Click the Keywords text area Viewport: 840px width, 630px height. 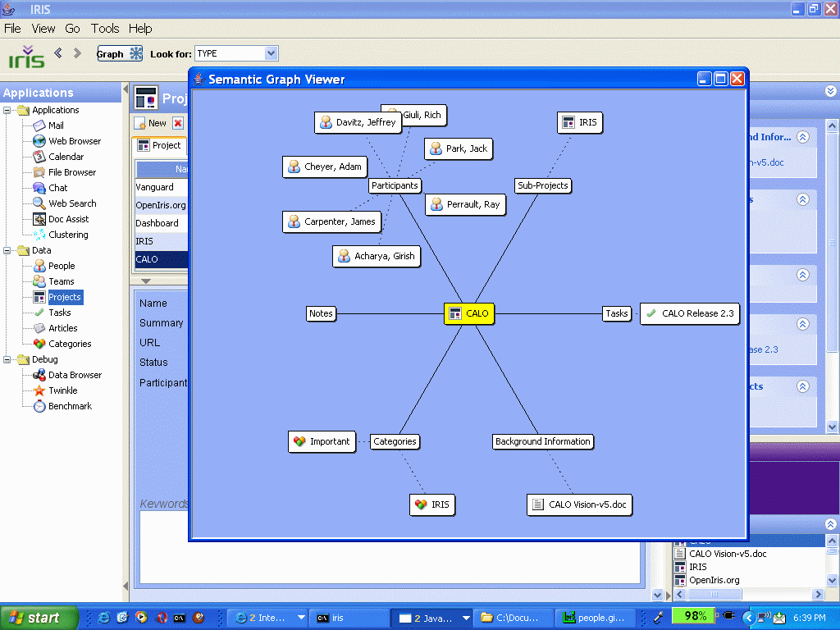(x=390, y=547)
